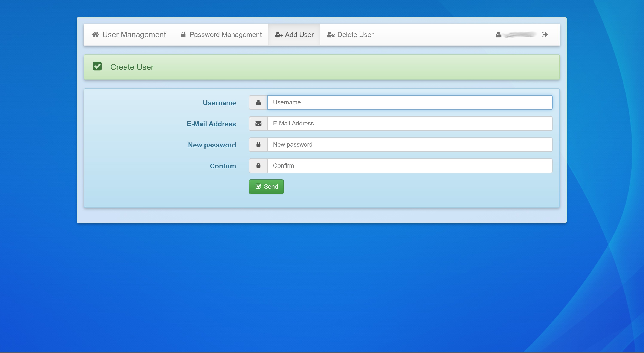Viewport: 644px width, 353px height.
Task: Switch to the Password Management tab
Action: click(226, 35)
